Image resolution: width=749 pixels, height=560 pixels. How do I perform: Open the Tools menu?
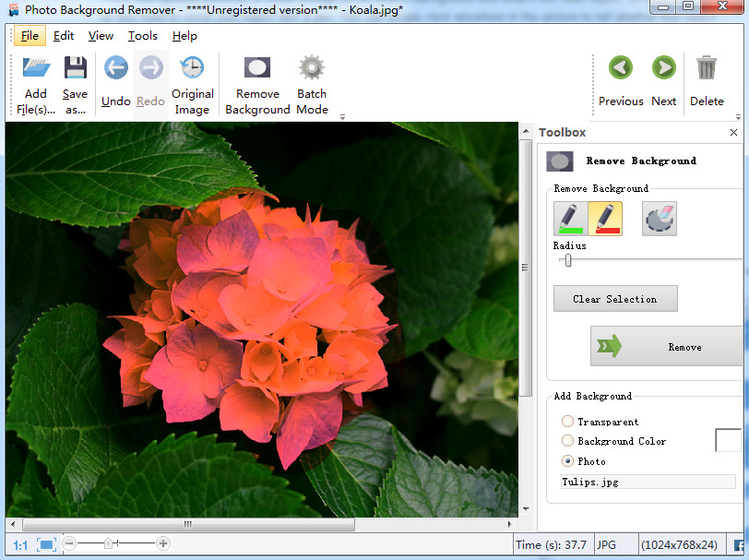[142, 36]
